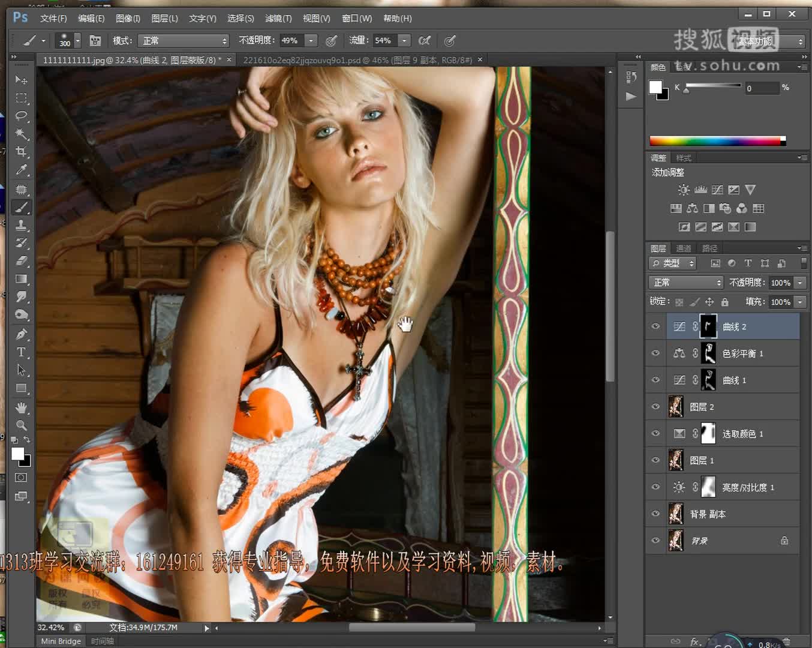Select the Crop tool
The height and width of the screenshot is (648, 812).
(x=22, y=152)
